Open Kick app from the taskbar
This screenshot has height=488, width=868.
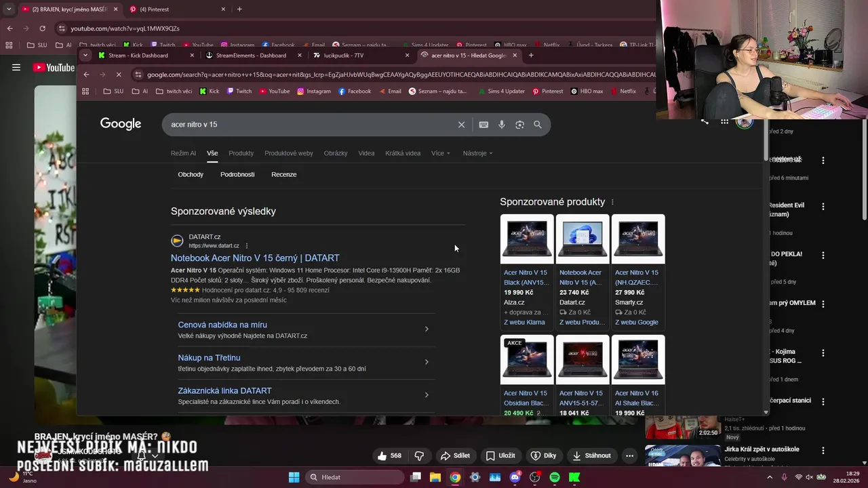(x=574, y=477)
